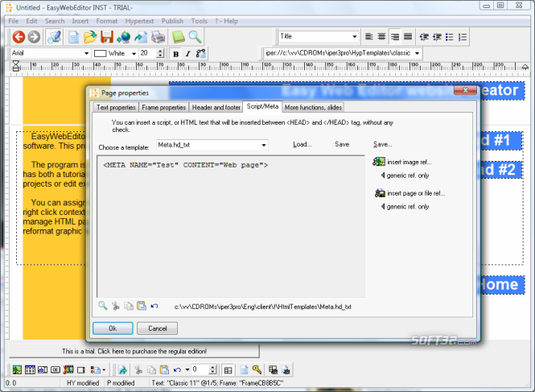Insert an image with the bottom toolbar picture icon
Screen dimensions: 535x392
pyautogui.click(x=17, y=369)
